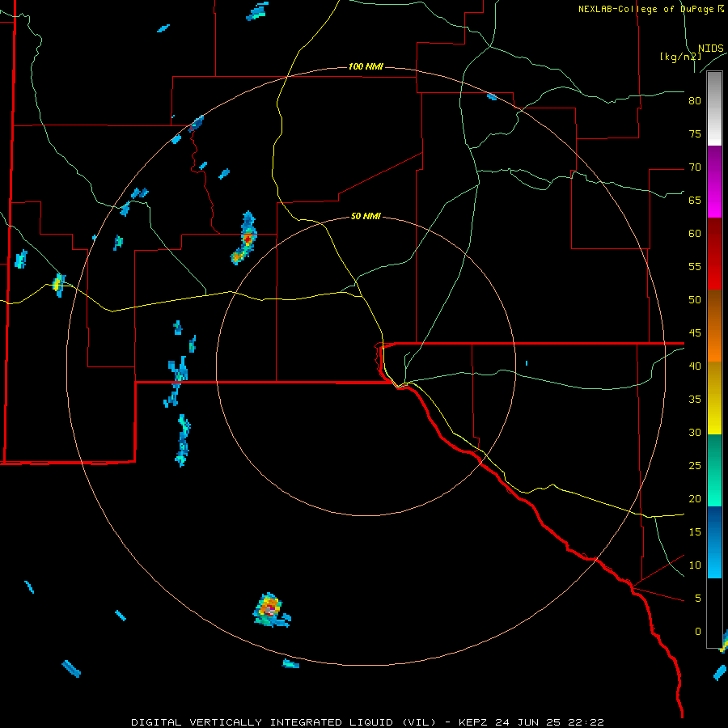Click the 60 value on the VIL scale
728x728 pixels.
pos(695,234)
